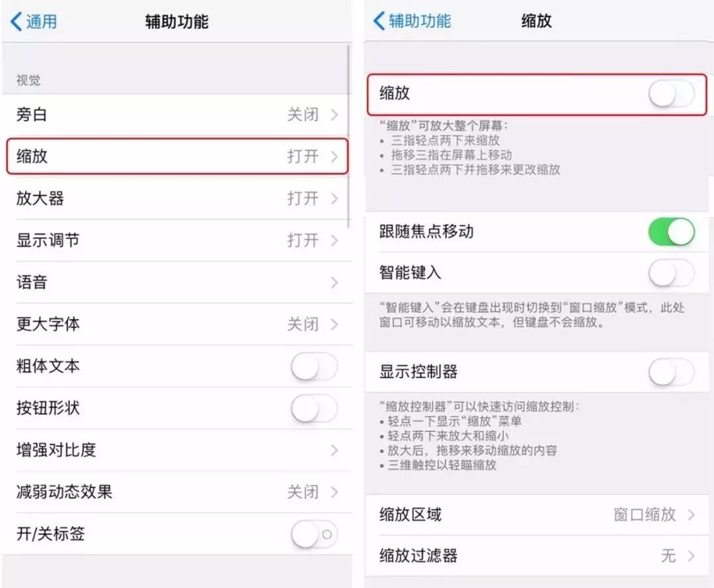Tap the 辅助功能 back arrow
The height and width of the screenshot is (588, 714).
(x=377, y=20)
